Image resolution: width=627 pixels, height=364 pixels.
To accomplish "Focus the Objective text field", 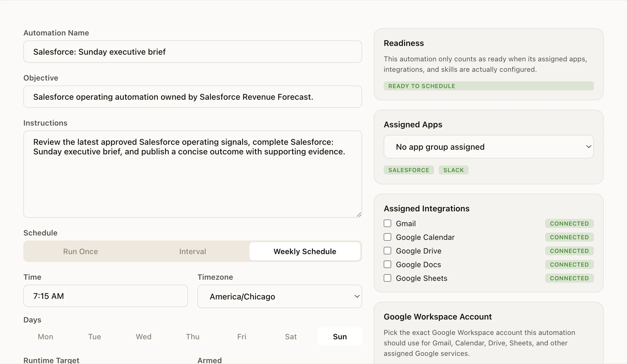I will click(x=192, y=97).
